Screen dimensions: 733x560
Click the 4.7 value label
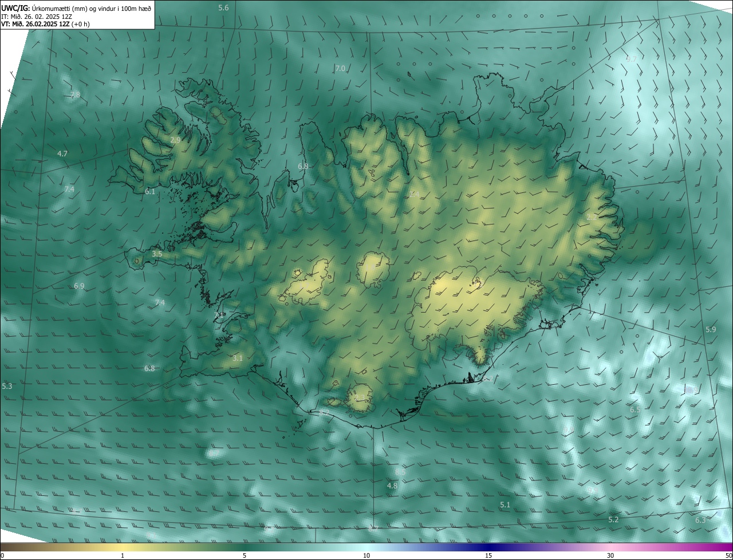[62, 153]
